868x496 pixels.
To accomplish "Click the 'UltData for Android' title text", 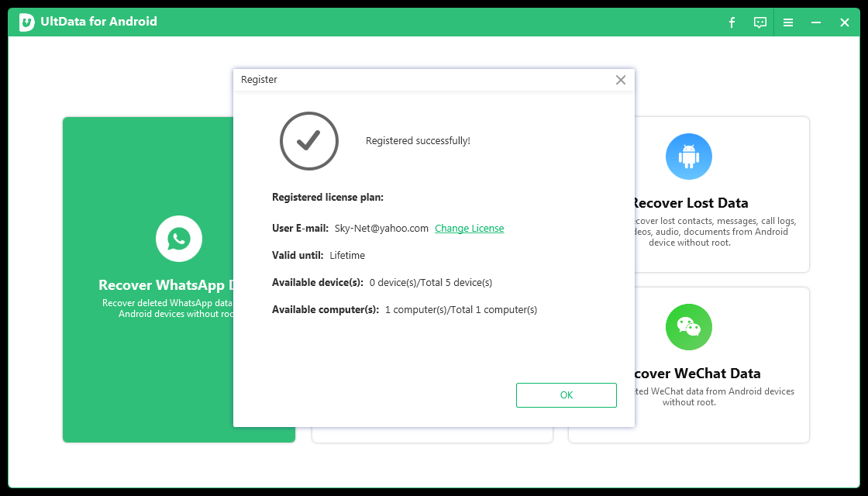I will coord(98,22).
